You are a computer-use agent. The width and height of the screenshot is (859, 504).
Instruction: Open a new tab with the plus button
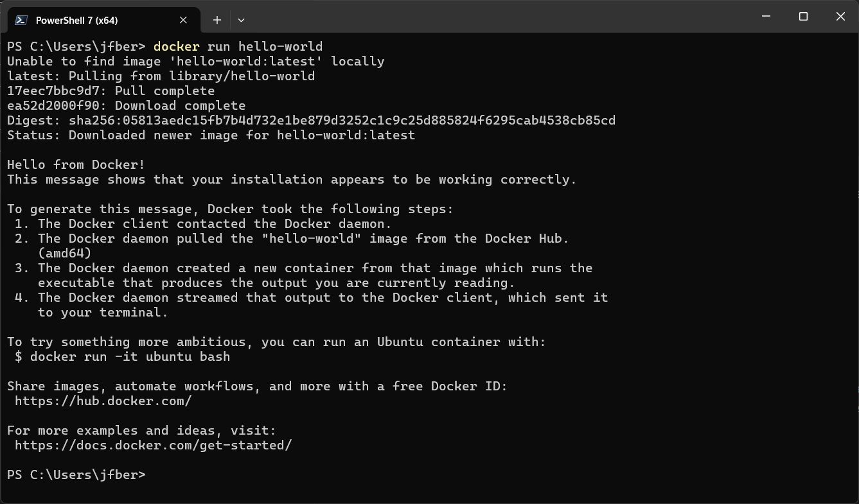point(217,20)
